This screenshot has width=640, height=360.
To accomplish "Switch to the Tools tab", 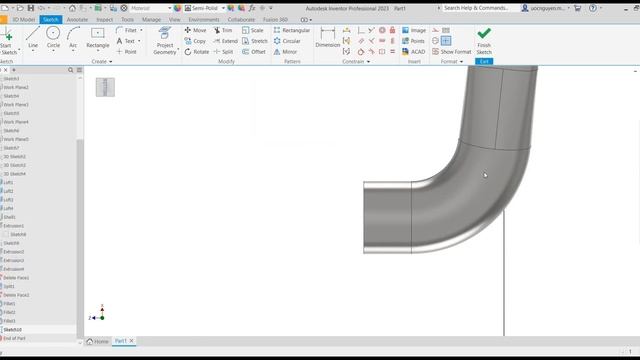I will point(127,20).
